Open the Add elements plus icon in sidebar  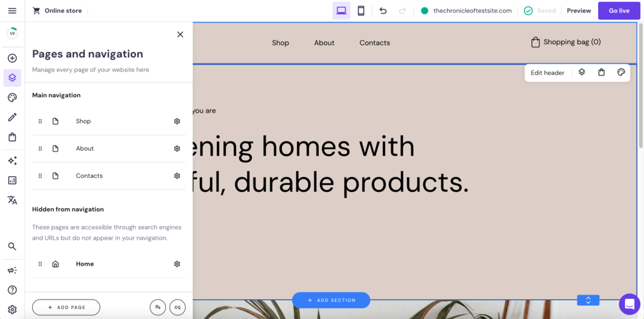tap(12, 59)
